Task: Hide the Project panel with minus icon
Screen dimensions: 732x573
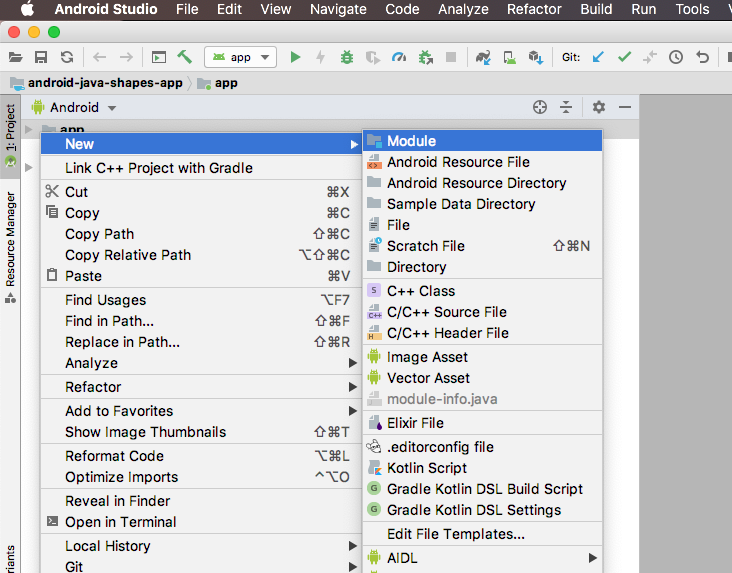Action: pos(625,107)
